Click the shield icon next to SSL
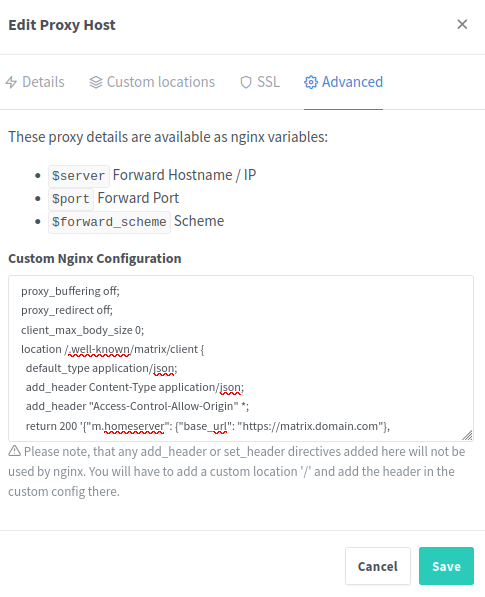485x597 pixels. coord(246,82)
